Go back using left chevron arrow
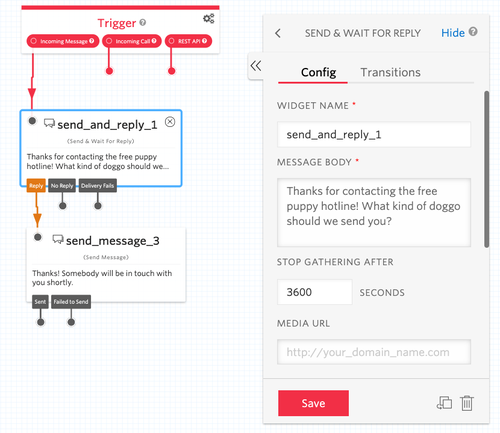The height and width of the screenshot is (433, 500). pos(278,33)
